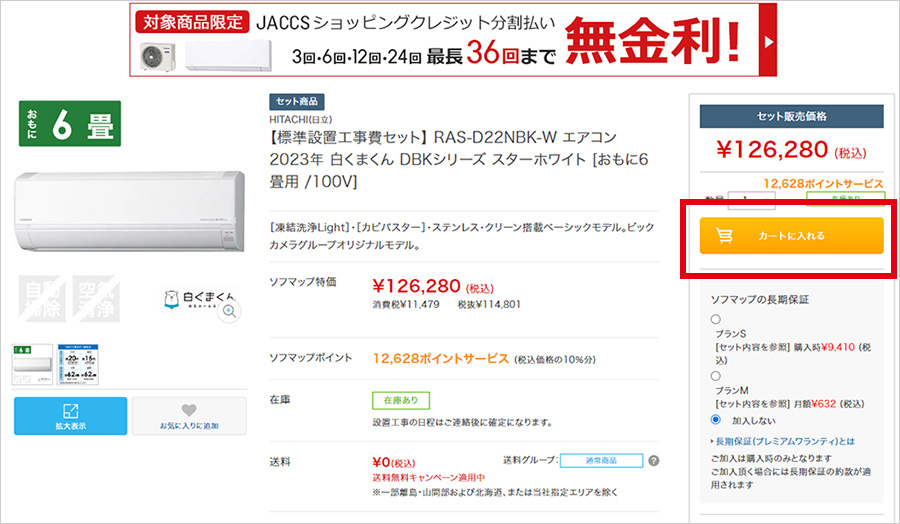This screenshot has width=900, height=524.
Task: Click the heart icon for favorites
Action: 189,410
